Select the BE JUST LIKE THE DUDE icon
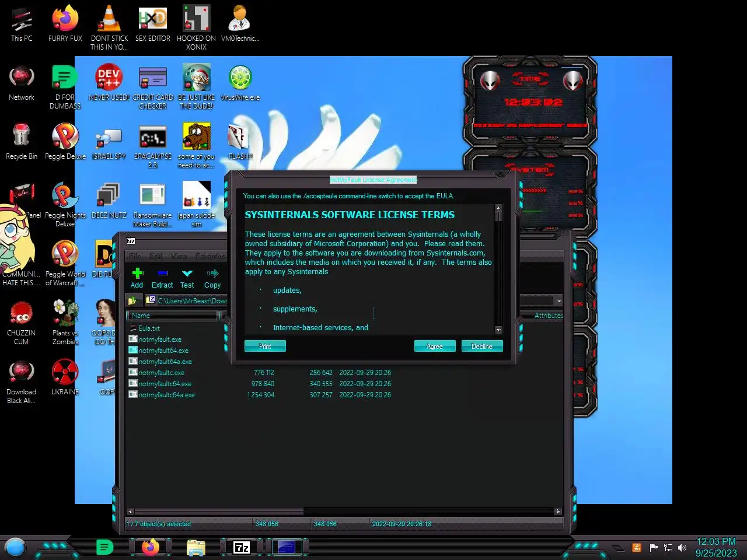This screenshot has width=747, height=560. tap(197, 87)
